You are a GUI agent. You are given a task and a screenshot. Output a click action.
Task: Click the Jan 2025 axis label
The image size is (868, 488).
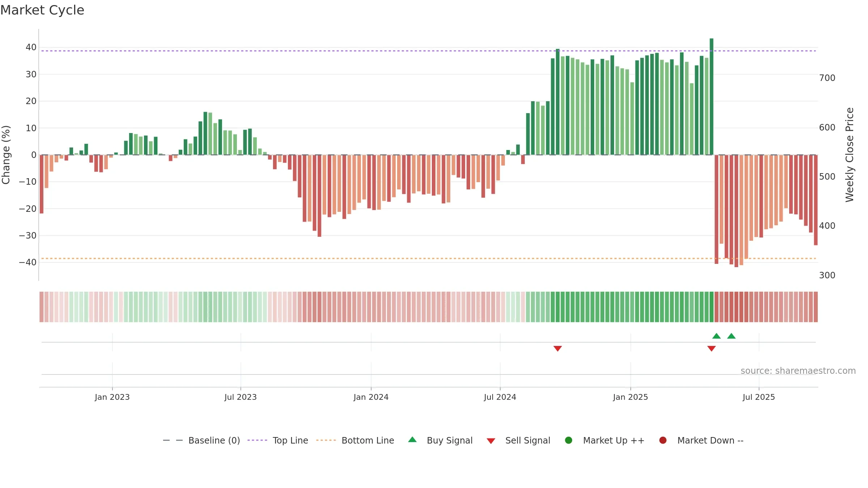[630, 397]
